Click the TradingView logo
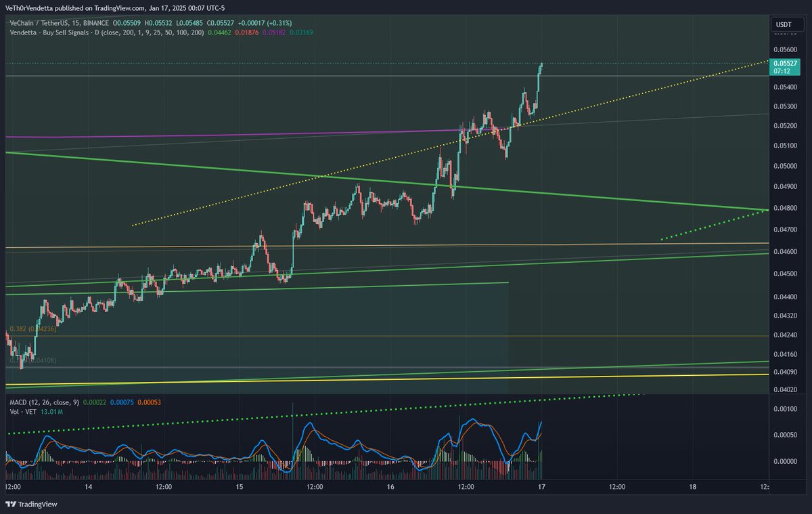The image size is (812, 514). click(32, 505)
